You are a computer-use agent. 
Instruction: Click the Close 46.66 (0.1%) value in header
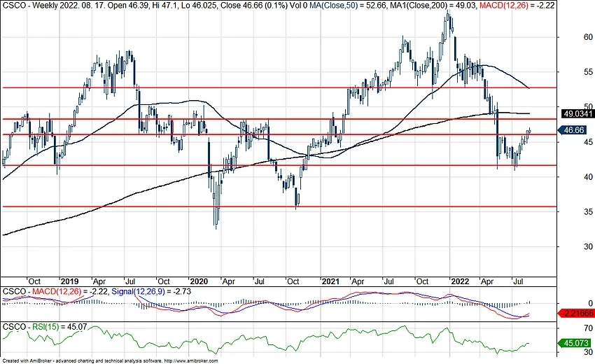tap(254, 6)
